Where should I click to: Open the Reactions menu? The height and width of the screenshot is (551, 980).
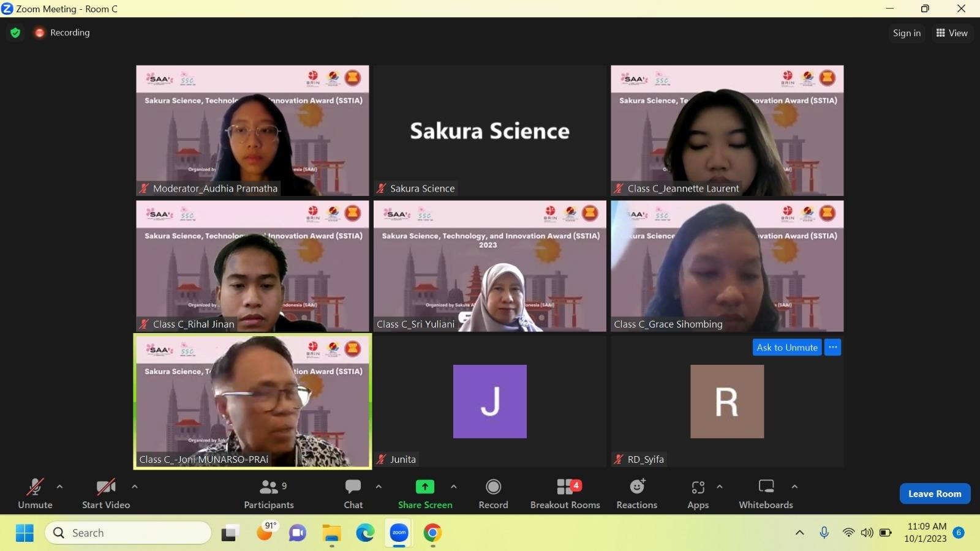point(636,493)
